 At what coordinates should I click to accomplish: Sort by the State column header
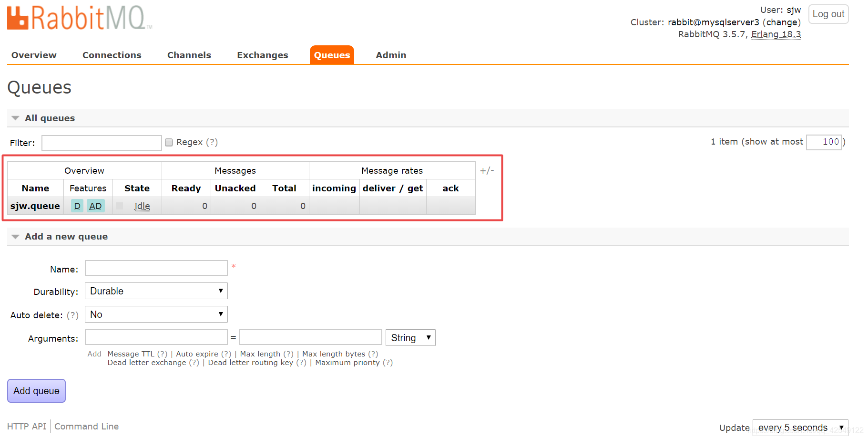coord(137,188)
